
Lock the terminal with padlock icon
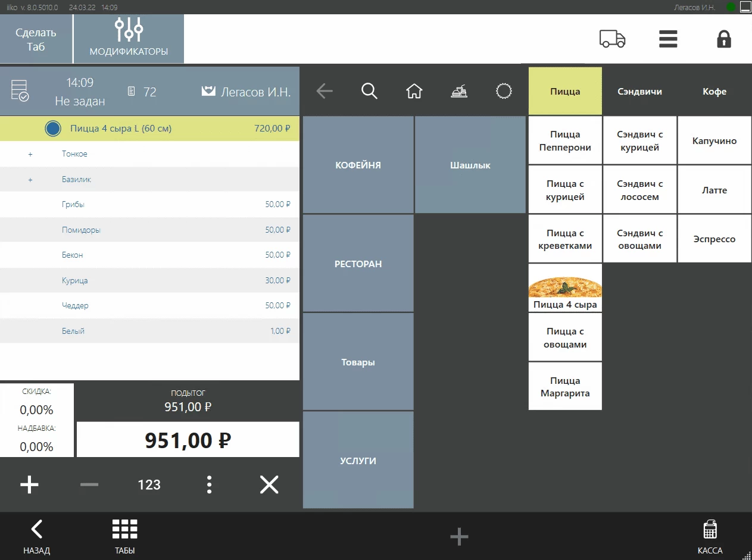click(723, 39)
